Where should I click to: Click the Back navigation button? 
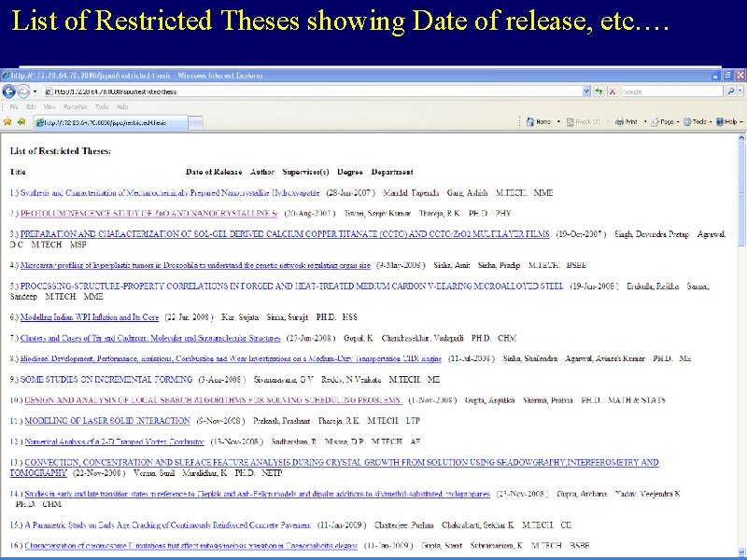[9, 91]
